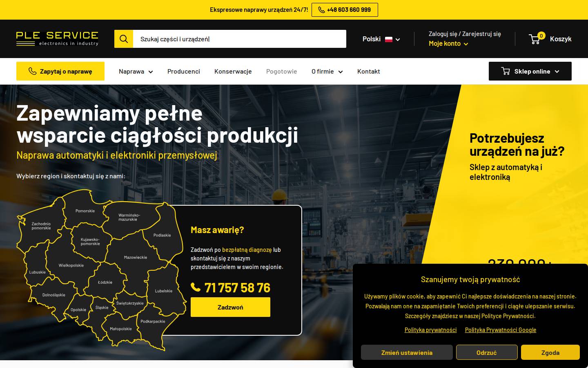Click the bezpłatną diagnozę link
The height and width of the screenshot is (368, 588).
click(x=247, y=250)
